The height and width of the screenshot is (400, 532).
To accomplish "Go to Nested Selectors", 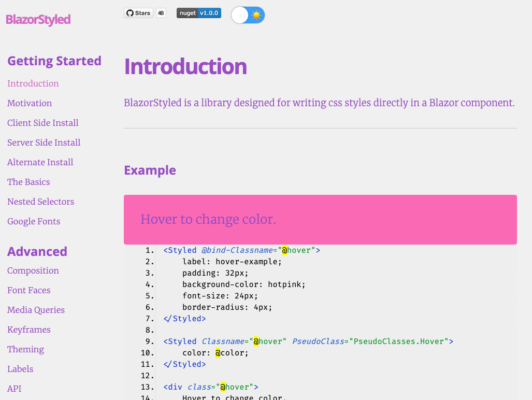I will pyautogui.click(x=41, y=202).
